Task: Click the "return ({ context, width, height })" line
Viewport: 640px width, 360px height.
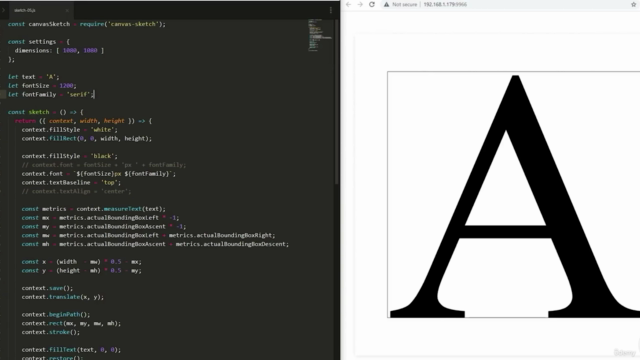Action: (x=83, y=121)
